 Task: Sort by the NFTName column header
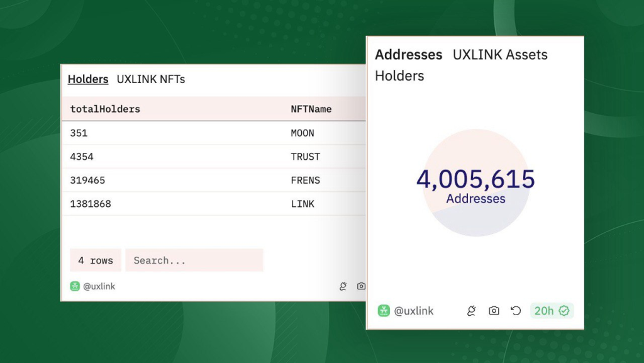311,109
